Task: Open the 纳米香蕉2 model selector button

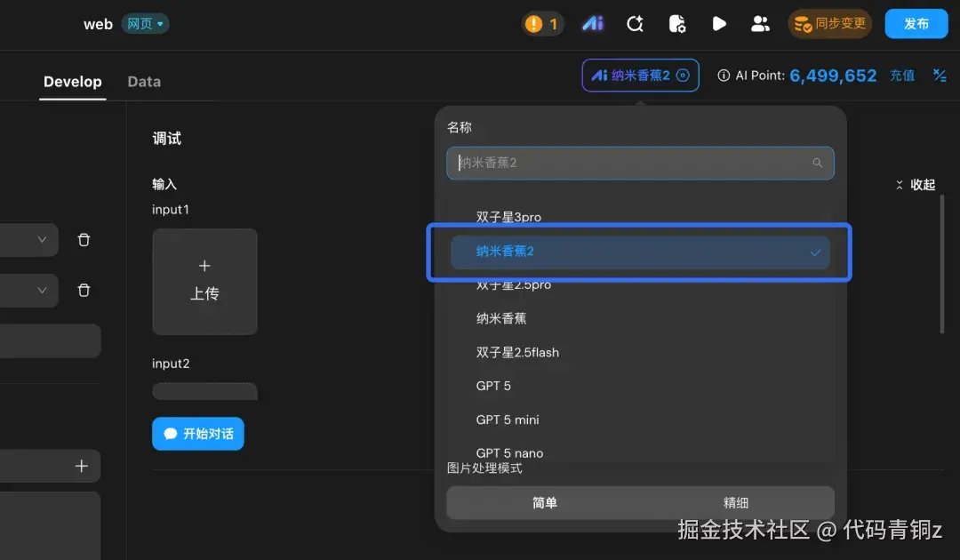Action: tap(640, 76)
